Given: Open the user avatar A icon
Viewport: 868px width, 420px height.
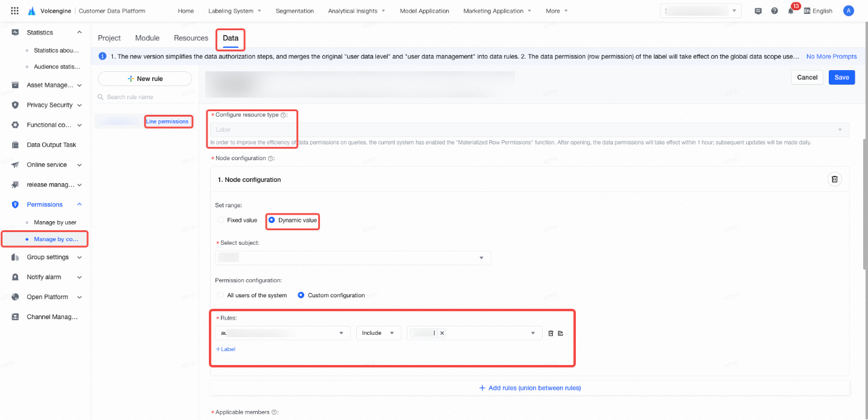Looking at the screenshot, I should click(849, 11).
